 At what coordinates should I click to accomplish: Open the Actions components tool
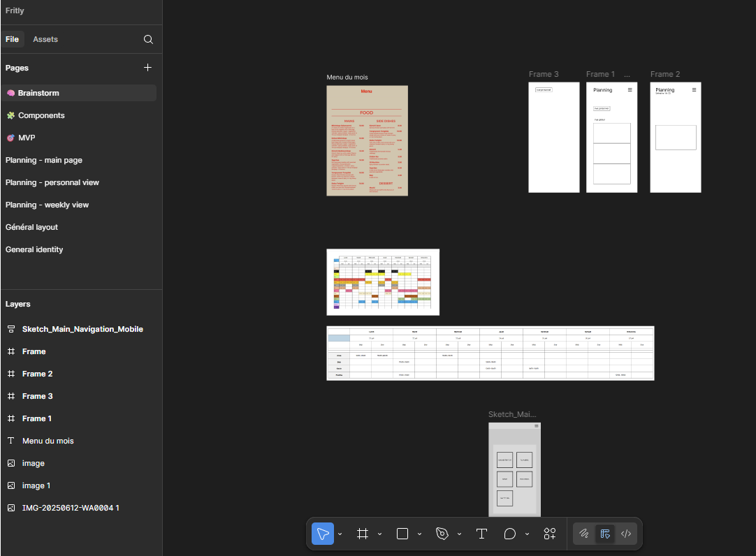click(550, 534)
